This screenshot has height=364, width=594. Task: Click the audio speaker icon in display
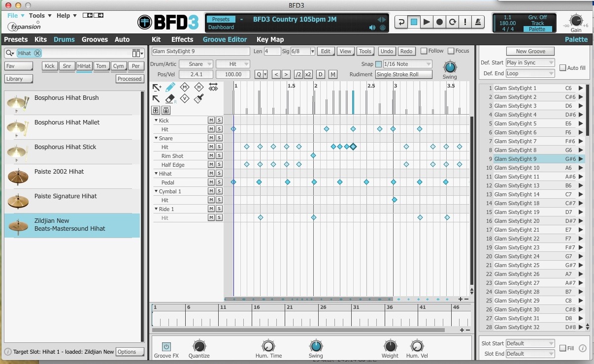pyautogui.click(x=372, y=28)
